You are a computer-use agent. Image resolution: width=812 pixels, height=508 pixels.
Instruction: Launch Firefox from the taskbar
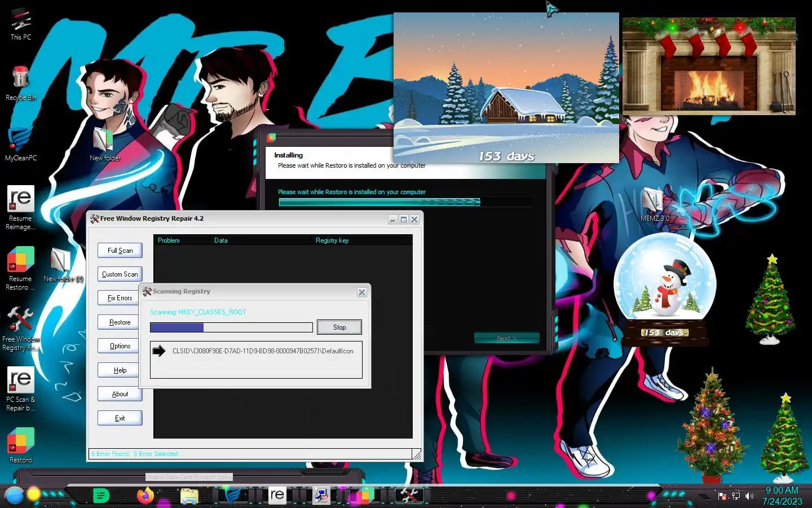pos(145,496)
